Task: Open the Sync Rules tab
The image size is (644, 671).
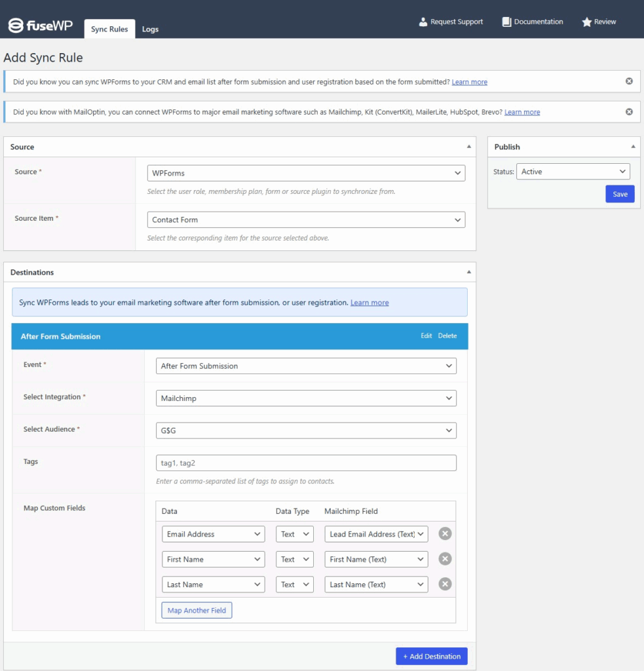Action: tap(109, 29)
